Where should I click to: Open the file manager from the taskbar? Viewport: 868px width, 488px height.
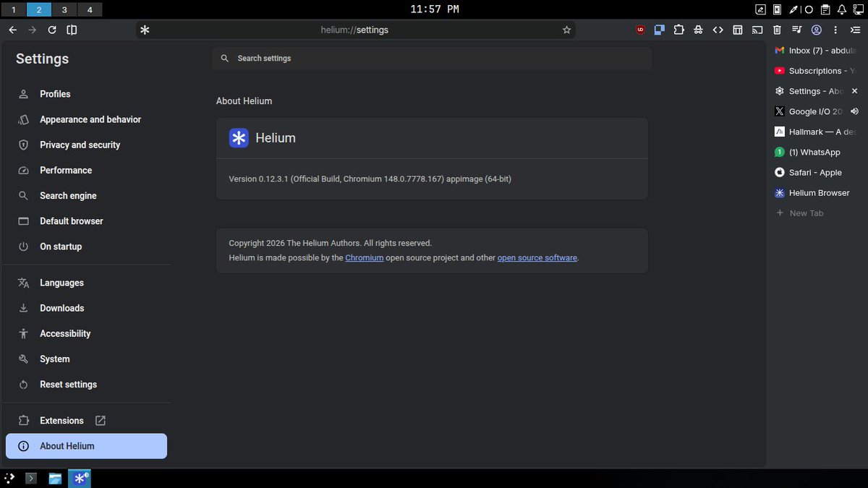click(55, 478)
